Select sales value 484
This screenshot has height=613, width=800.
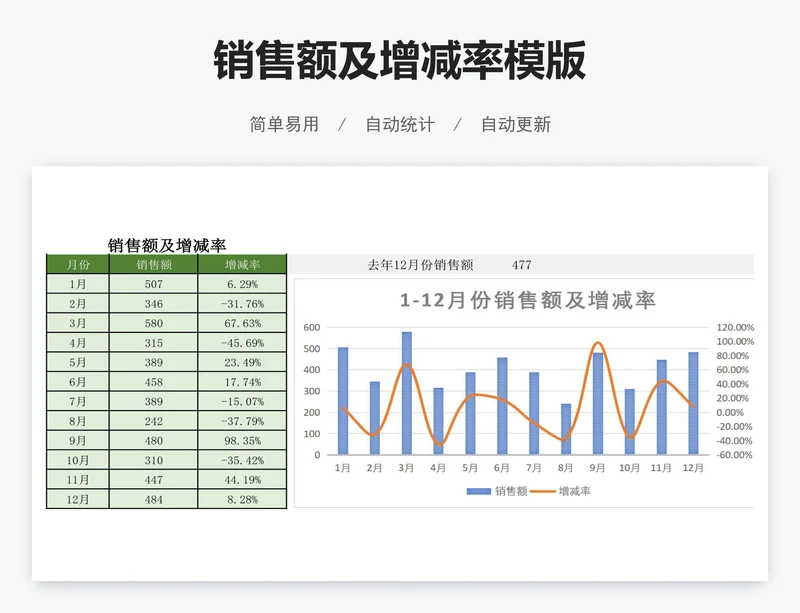pyautogui.click(x=154, y=499)
